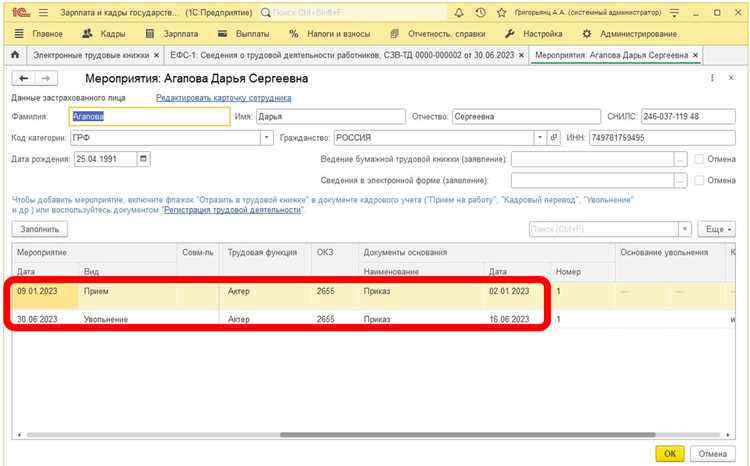Viewport: 750px width, 466px height.
Task: Click Трудовая функция column header
Action: pyautogui.click(x=262, y=252)
